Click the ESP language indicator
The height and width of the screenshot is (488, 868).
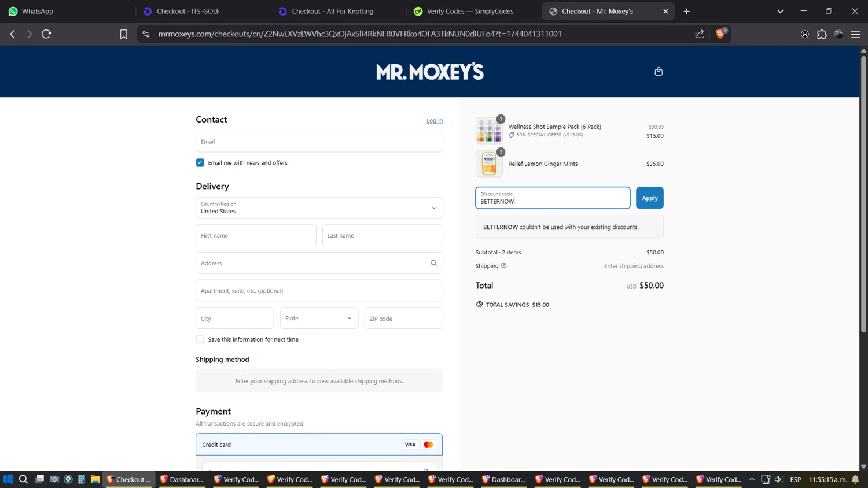(796, 479)
